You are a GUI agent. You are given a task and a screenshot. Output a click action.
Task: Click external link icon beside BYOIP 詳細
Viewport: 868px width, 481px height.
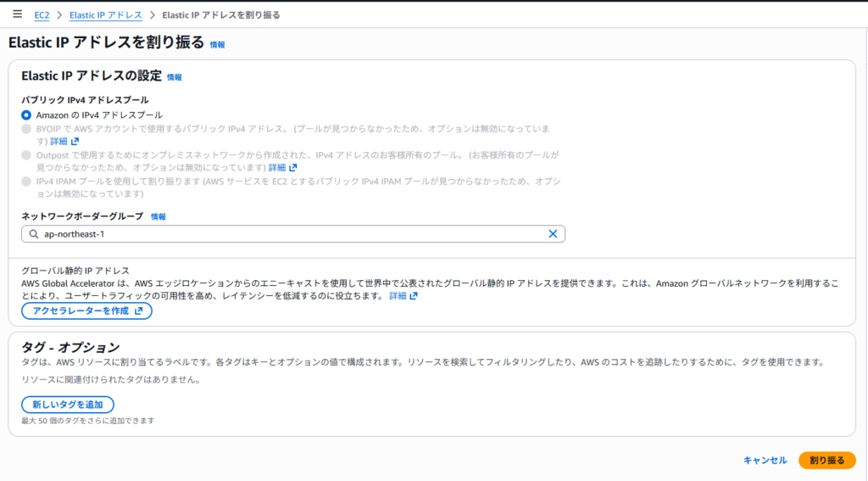click(75, 142)
